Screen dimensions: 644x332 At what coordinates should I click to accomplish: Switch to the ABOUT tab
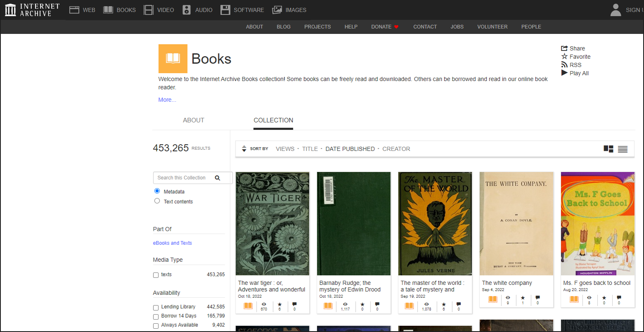click(x=194, y=120)
